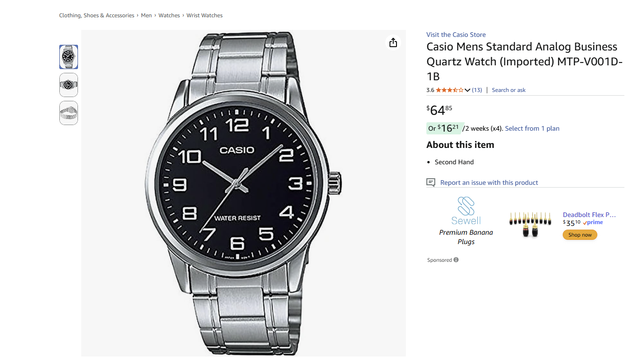Click the Shop now button
Viewport: 637px width, 364px height.
[x=580, y=235]
